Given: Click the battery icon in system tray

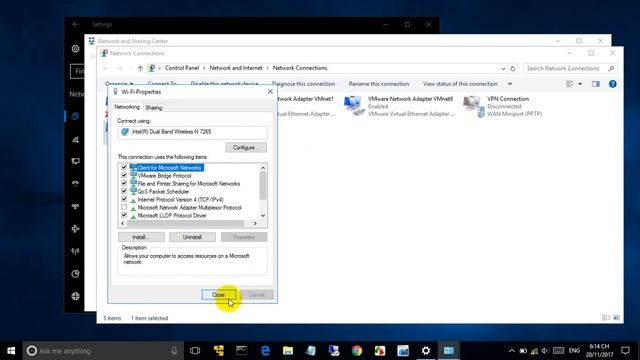Looking at the screenshot, I should coord(523,351).
